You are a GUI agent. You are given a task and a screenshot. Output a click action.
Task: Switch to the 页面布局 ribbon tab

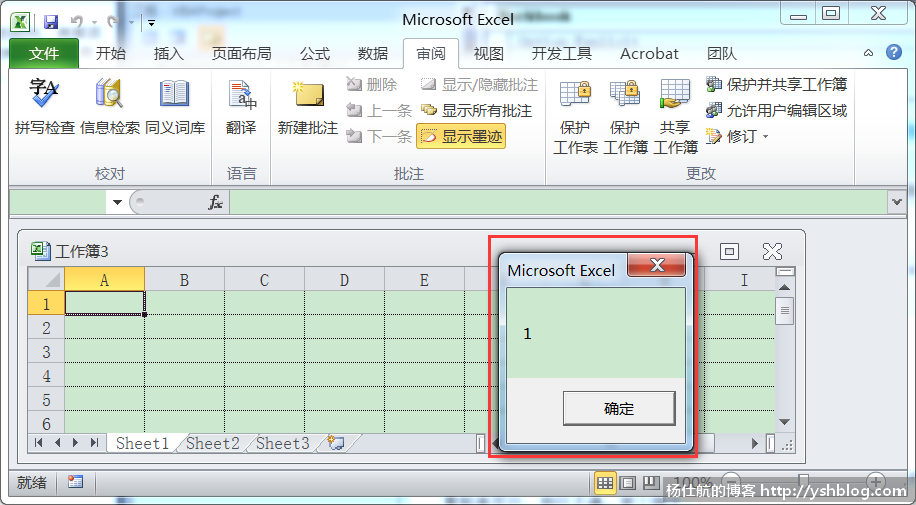pyautogui.click(x=241, y=54)
